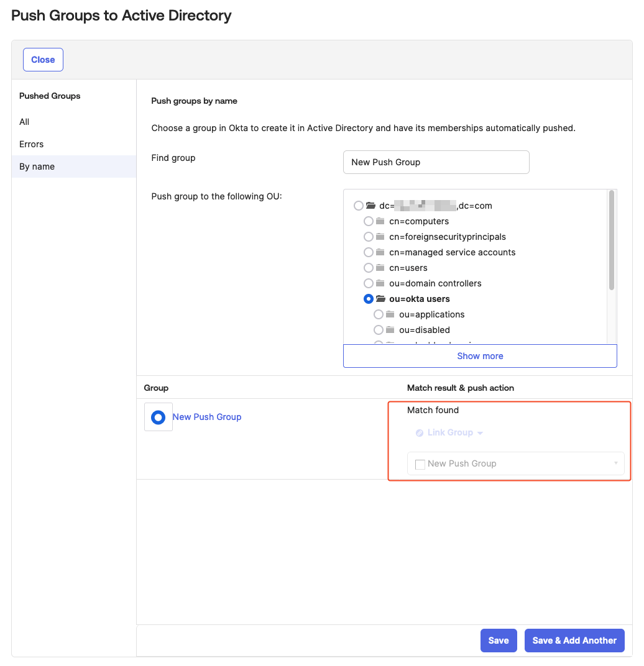Open the Errors pushed groups view
Screen dimensions: 644x666
pyautogui.click(x=32, y=144)
